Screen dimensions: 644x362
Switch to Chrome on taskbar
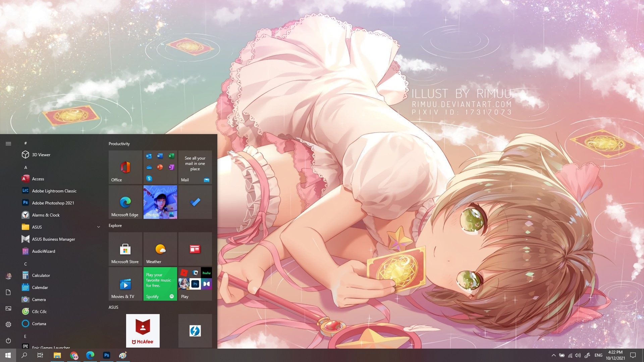coord(74,355)
